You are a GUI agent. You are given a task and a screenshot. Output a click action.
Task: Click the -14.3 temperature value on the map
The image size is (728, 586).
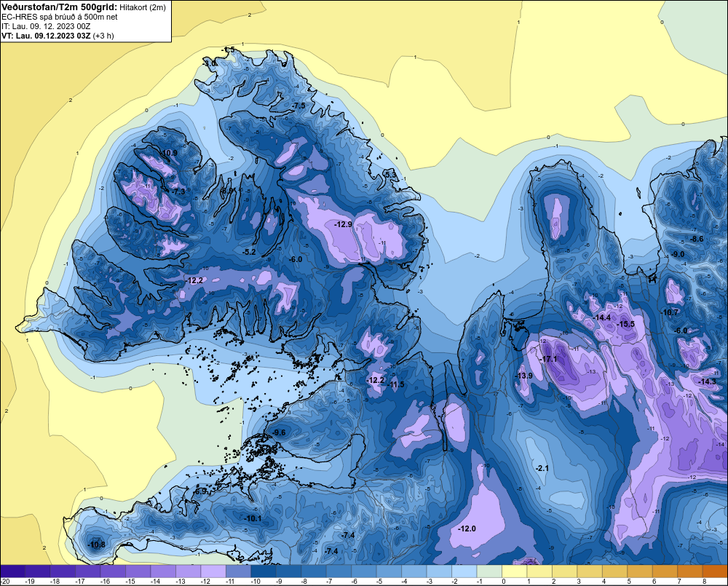(x=707, y=381)
